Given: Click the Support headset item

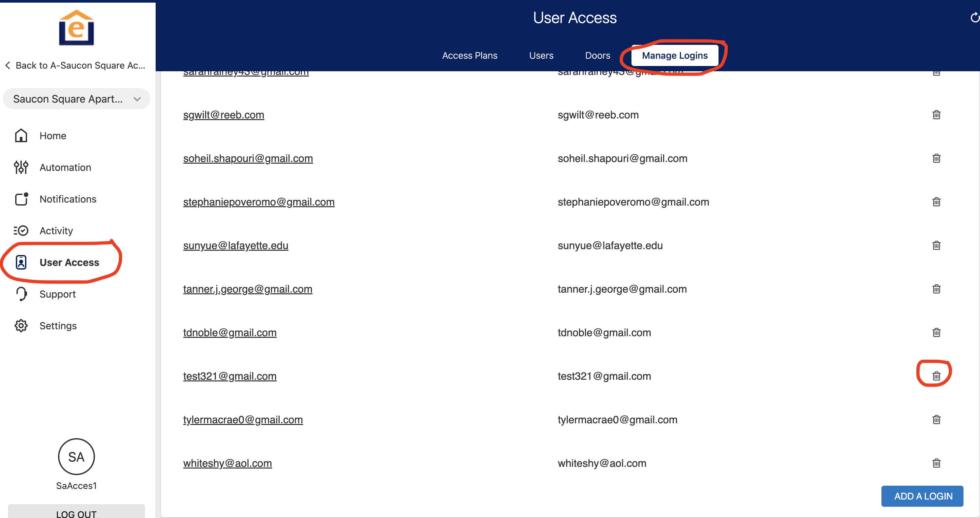Looking at the screenshot, I should click(57, 294).
